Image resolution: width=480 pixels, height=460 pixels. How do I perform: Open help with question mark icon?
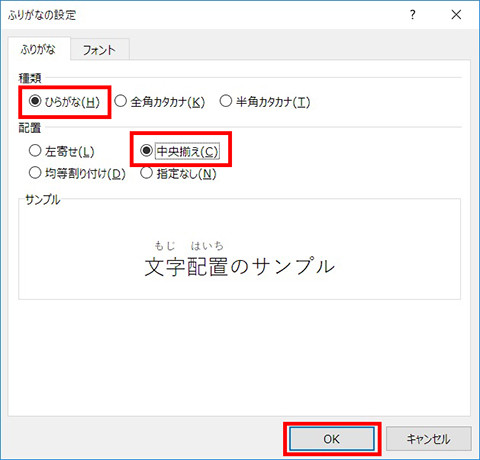pos(413,15)
